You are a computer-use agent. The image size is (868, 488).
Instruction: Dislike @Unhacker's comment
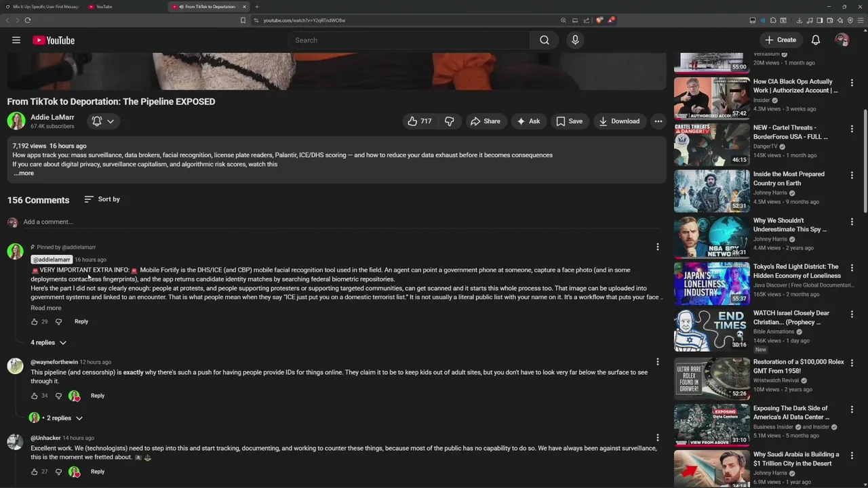[58, 472]
